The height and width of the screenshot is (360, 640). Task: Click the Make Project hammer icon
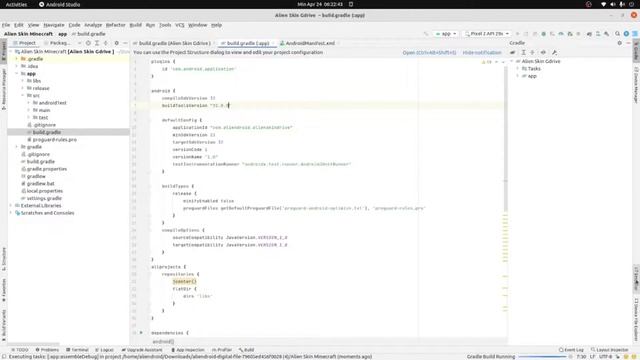(x=426, y=33)
